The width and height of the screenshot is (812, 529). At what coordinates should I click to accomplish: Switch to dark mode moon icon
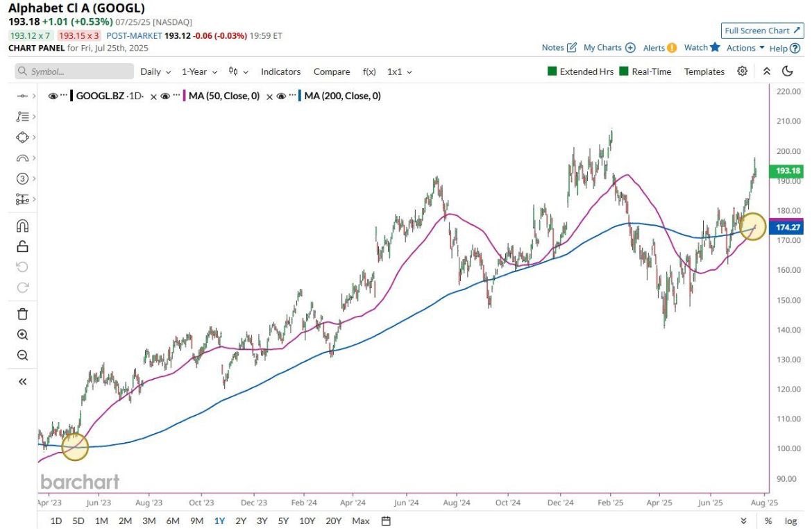pos(788,72)
